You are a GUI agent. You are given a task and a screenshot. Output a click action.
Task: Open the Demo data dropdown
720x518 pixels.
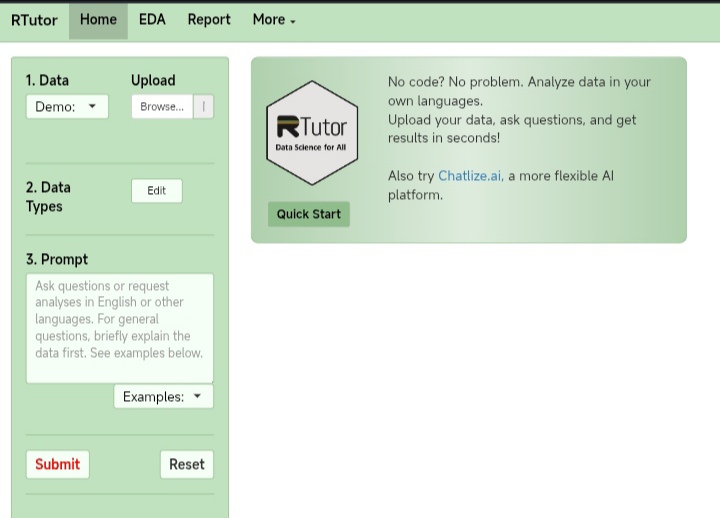67,107
